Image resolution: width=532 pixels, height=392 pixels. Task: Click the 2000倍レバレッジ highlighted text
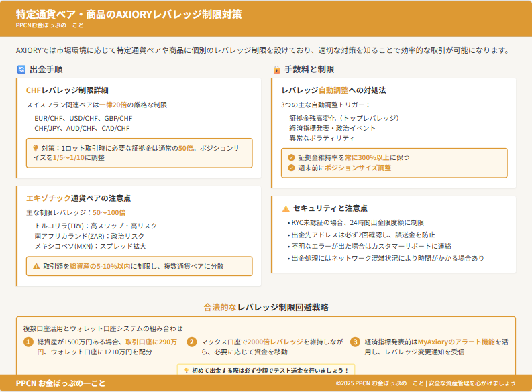275,342
